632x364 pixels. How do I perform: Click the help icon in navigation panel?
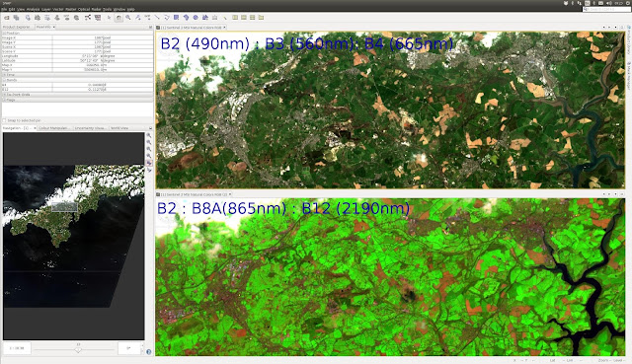[149, 352]
